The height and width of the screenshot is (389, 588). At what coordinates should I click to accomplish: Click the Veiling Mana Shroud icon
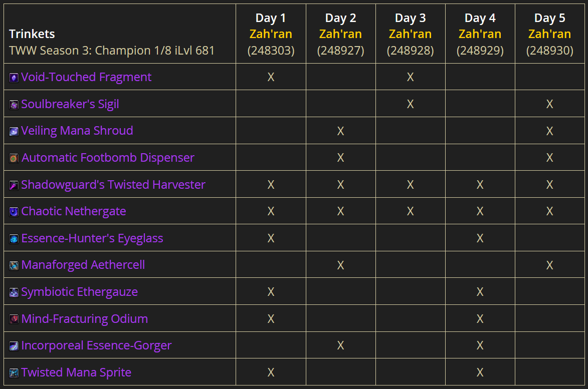(x=14, y=131)
